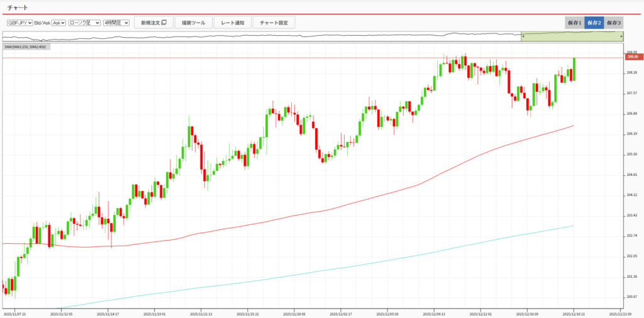Click the unselected white area of overview navigator
This screenshot has height=318, width=644.
(252, 36)
